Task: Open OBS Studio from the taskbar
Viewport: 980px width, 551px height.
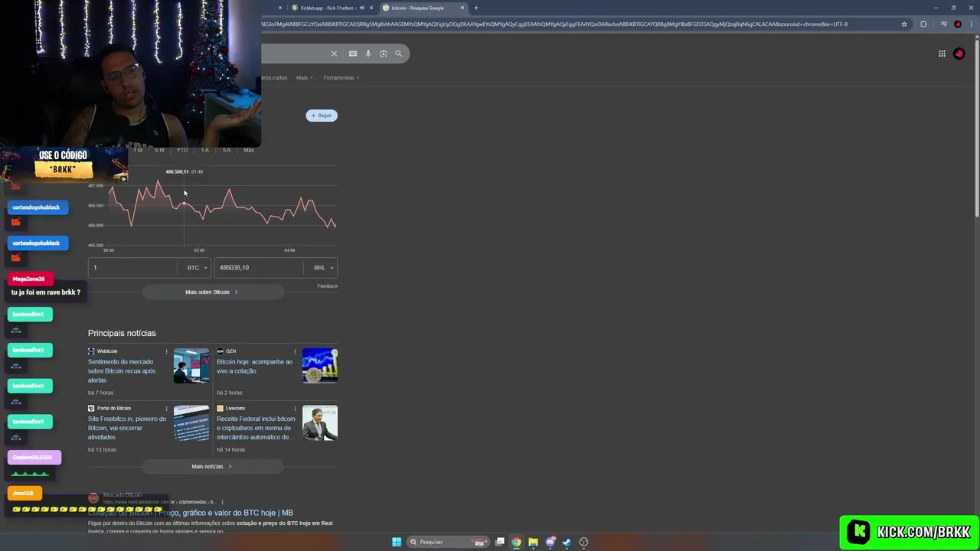Action: [x=583, y=542]
